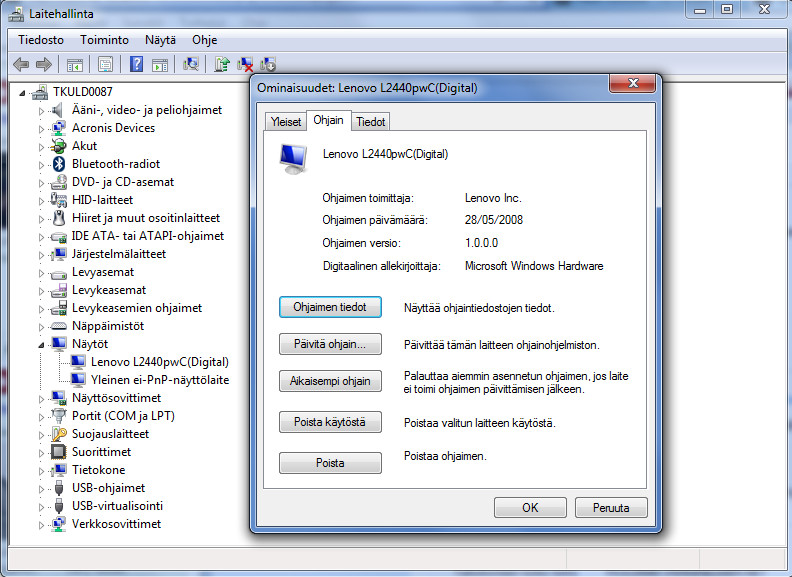Switch to the Yleiset tab
Viewport: 792px width, 577px height.
pos(286,122)
